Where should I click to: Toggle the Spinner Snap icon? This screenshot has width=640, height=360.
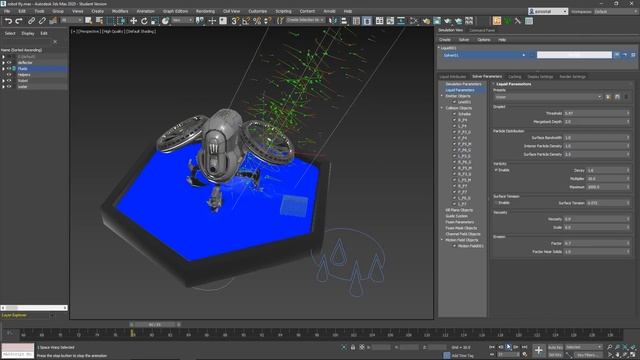[267, 21]
